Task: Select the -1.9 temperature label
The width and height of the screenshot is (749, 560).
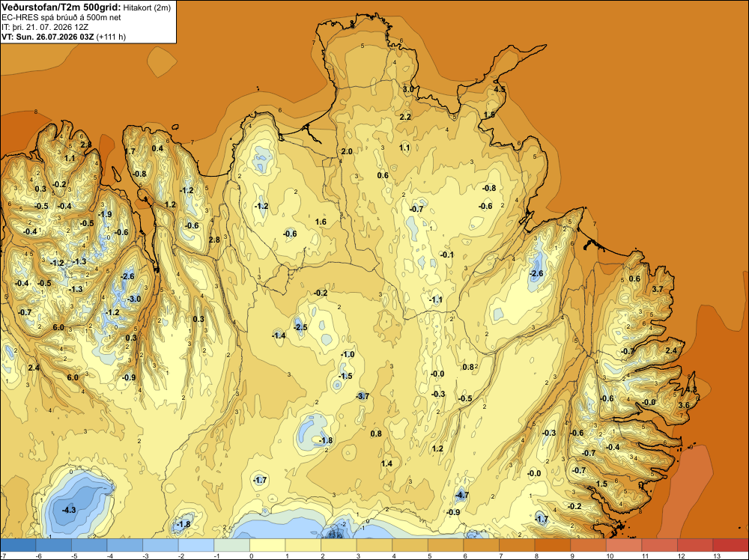Action: (105, 214)
